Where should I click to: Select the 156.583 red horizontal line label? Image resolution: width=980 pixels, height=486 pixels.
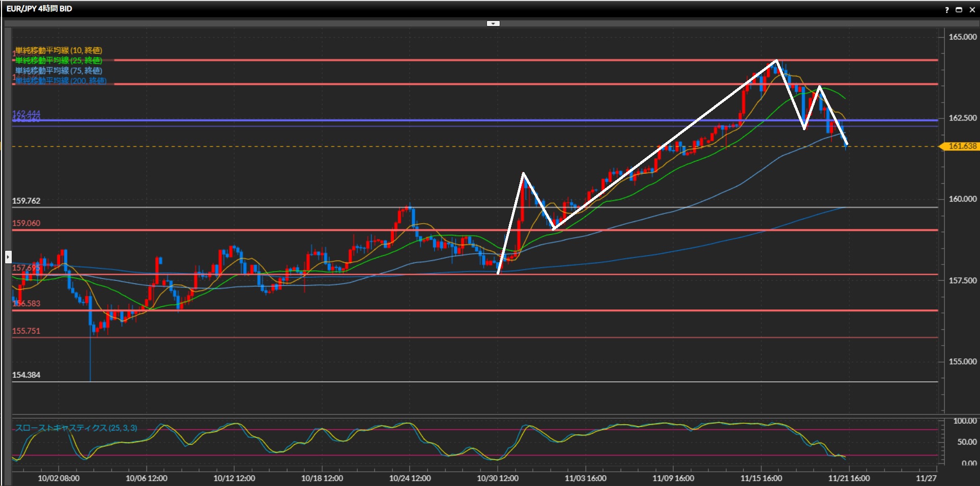pos(27,304)
